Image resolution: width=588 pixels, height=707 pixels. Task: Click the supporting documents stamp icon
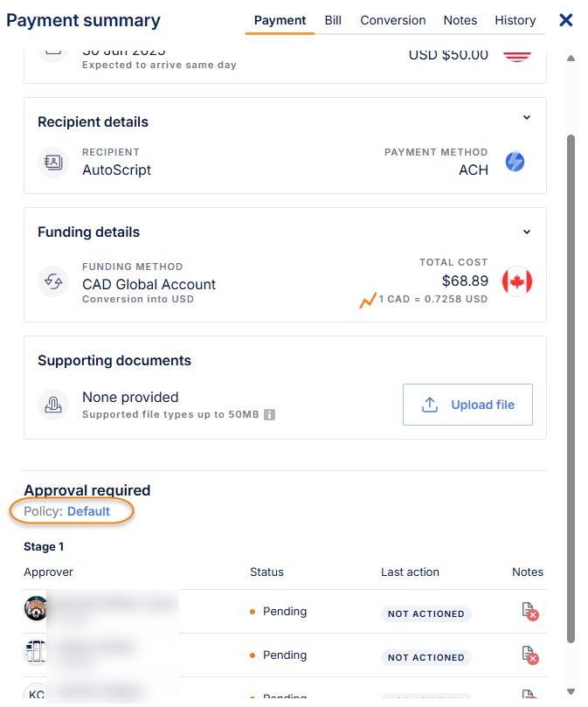[x=53, y=405]
